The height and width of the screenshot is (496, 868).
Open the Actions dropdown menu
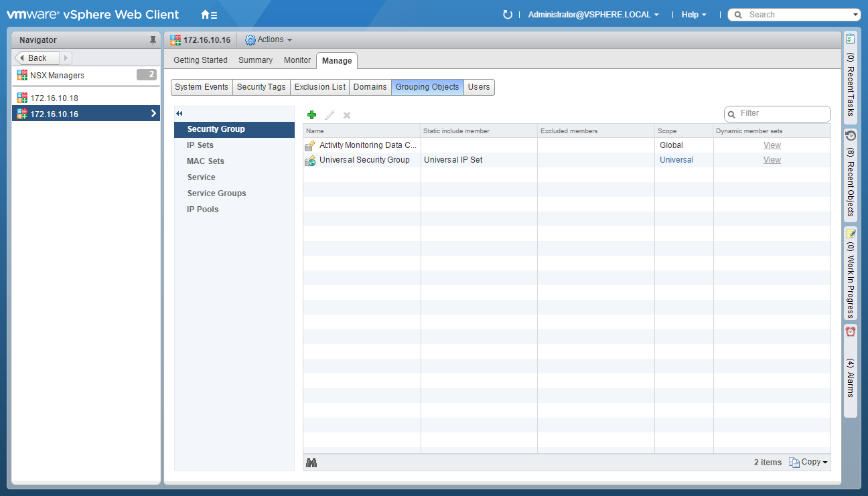(269, 40)
